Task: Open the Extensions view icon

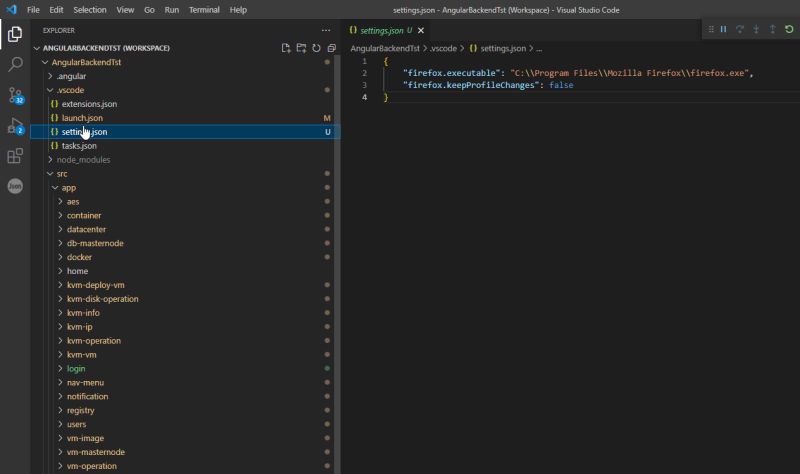Action: coord(15,156)
